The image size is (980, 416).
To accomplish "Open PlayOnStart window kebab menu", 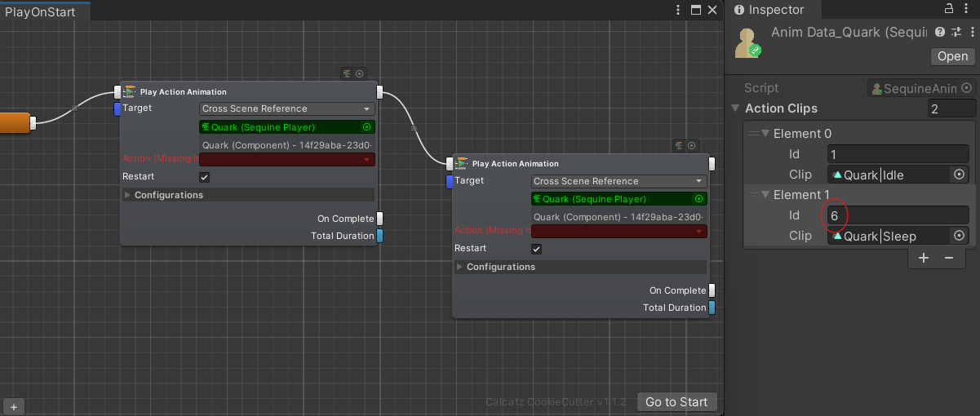I will 679,10.
